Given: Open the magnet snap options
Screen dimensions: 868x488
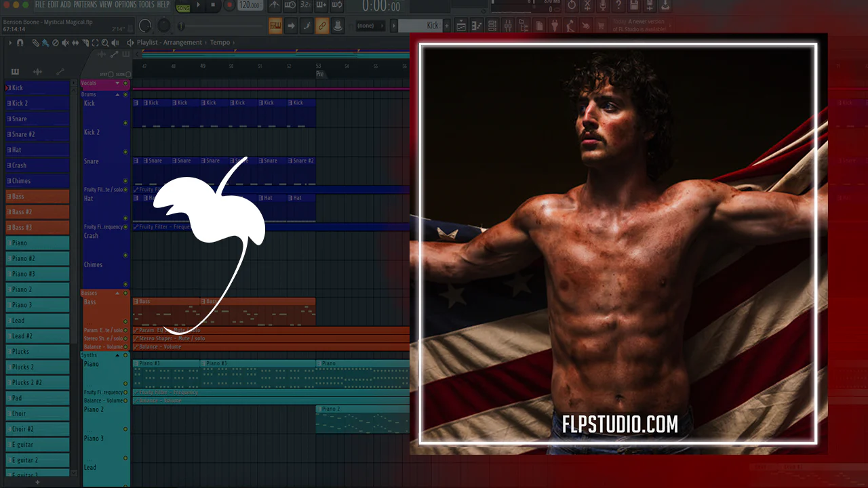Looking at the screenshot, I should coord(20,43).
